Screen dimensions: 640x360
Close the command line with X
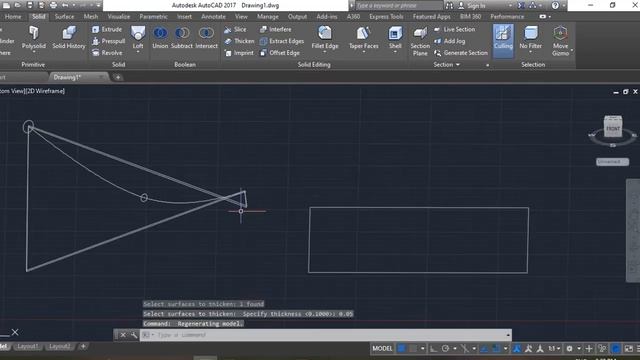click(x=123, y=335)
